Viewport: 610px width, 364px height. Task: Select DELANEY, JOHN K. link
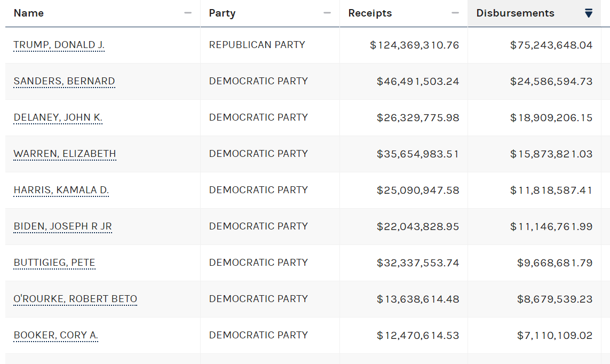tap(58, 117)
